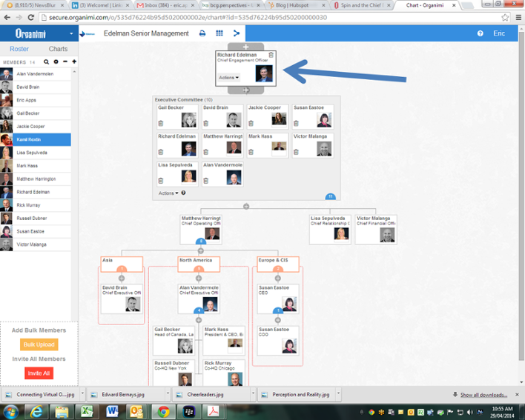Remove Mark Hass from Executive Committee

(x=251, y=152)
